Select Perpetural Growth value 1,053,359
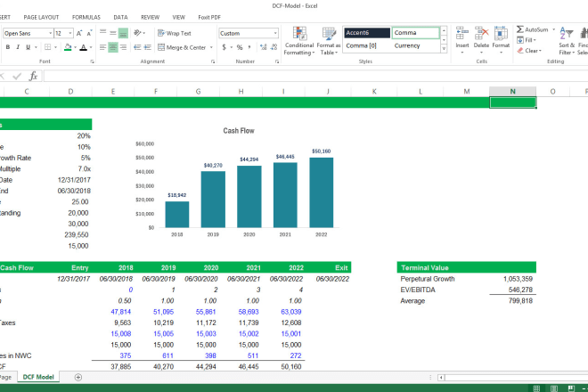Viewport: 588px width, 392px height. (518, 279)
